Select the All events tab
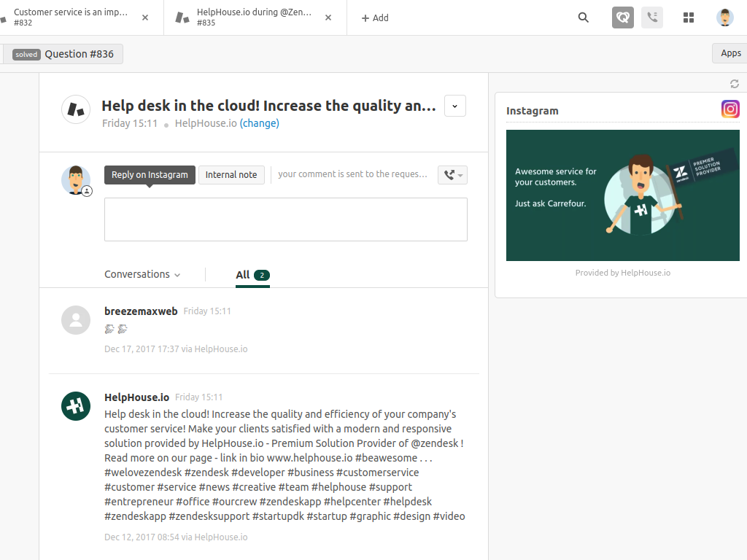747x560 pixels. pos(252,275)
